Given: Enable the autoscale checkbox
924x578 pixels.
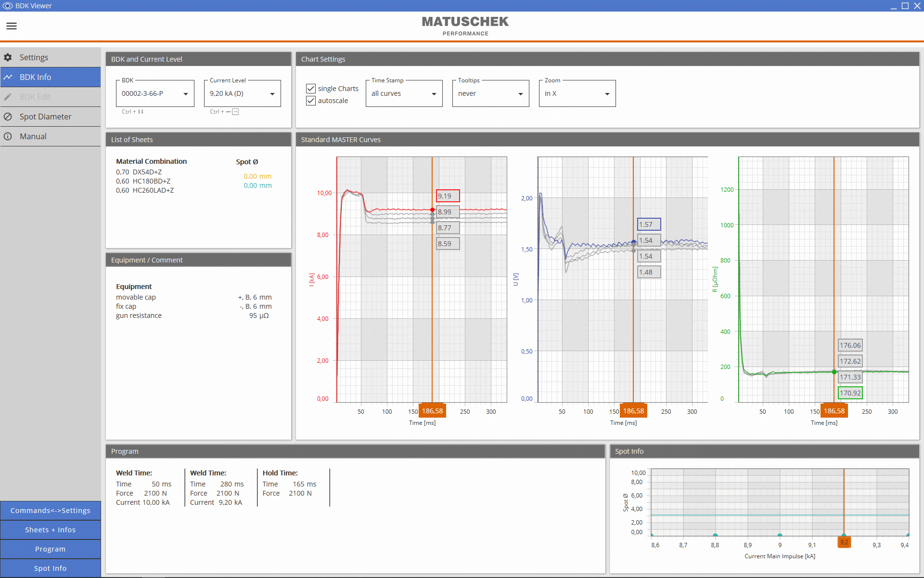Looking at the screenshot, I should click(311, 100).
